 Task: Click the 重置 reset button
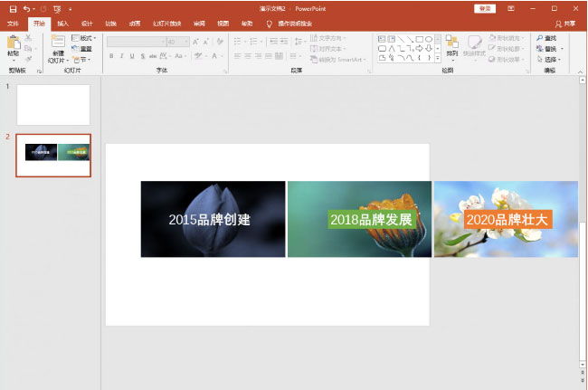point(81,48)
